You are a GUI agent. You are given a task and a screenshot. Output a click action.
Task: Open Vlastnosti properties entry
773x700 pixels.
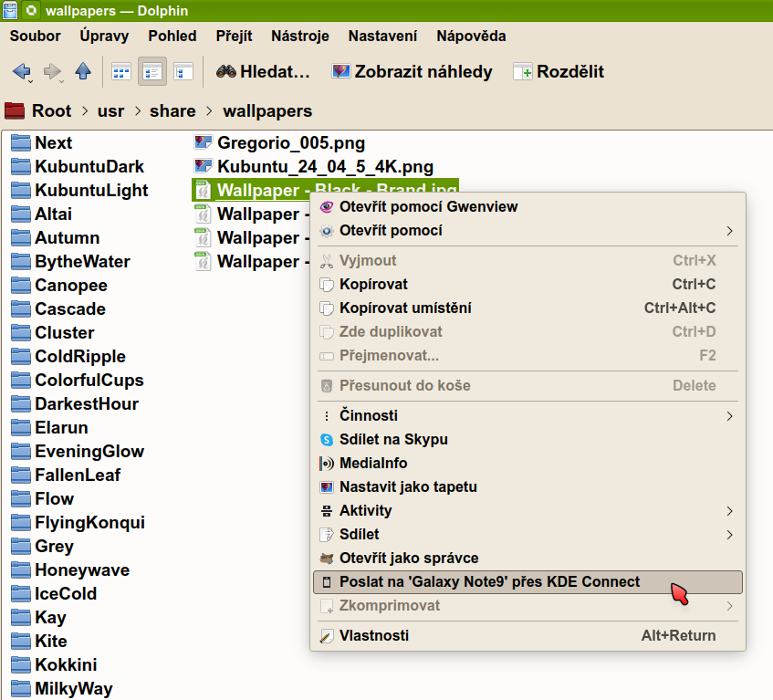(373, 636)
